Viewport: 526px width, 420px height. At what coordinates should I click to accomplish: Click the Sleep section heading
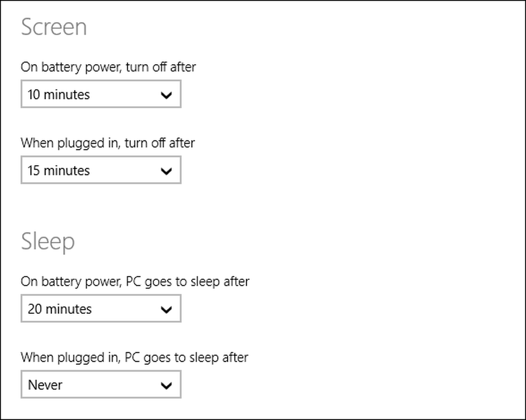click(x=48, y=242)
